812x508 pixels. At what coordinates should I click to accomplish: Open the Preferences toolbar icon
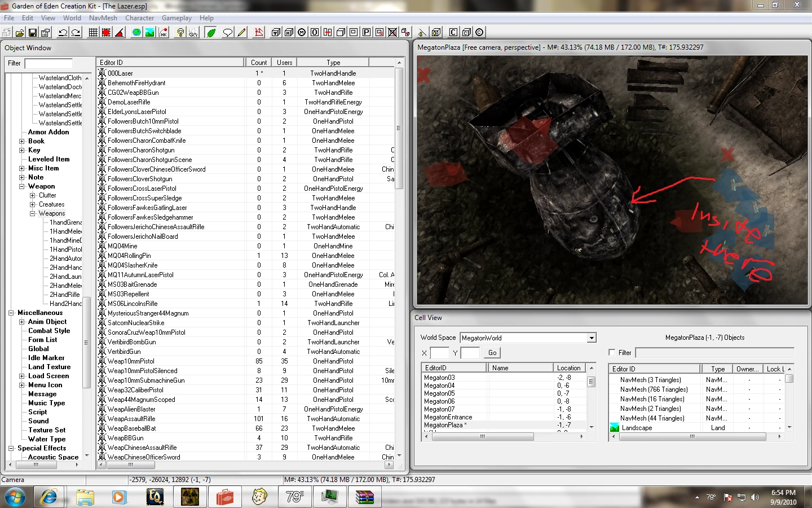[x=45, y=33]
